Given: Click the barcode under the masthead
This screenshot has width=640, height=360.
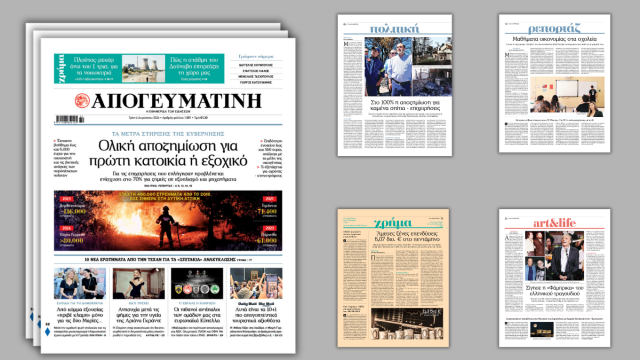Looking at the screenshot, I should point(70,119).
